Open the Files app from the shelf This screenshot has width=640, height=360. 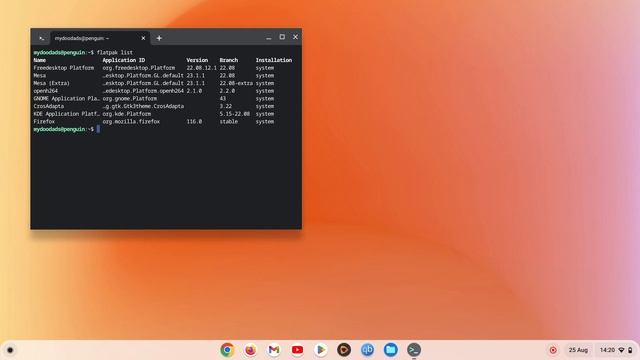(391, 350)
